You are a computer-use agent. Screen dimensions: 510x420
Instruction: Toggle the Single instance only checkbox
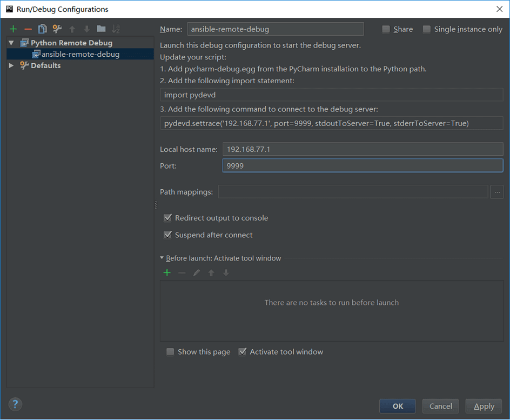tap(427, 29)
